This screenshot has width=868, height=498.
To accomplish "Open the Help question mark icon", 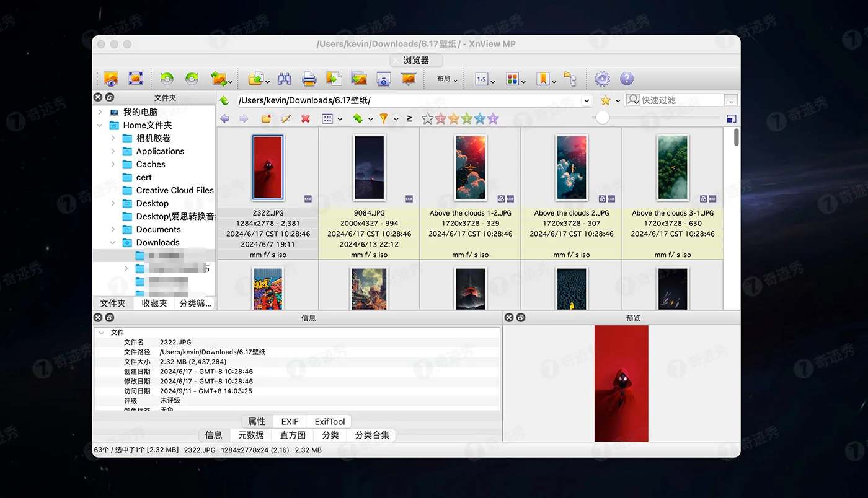I will coord(626,79).
